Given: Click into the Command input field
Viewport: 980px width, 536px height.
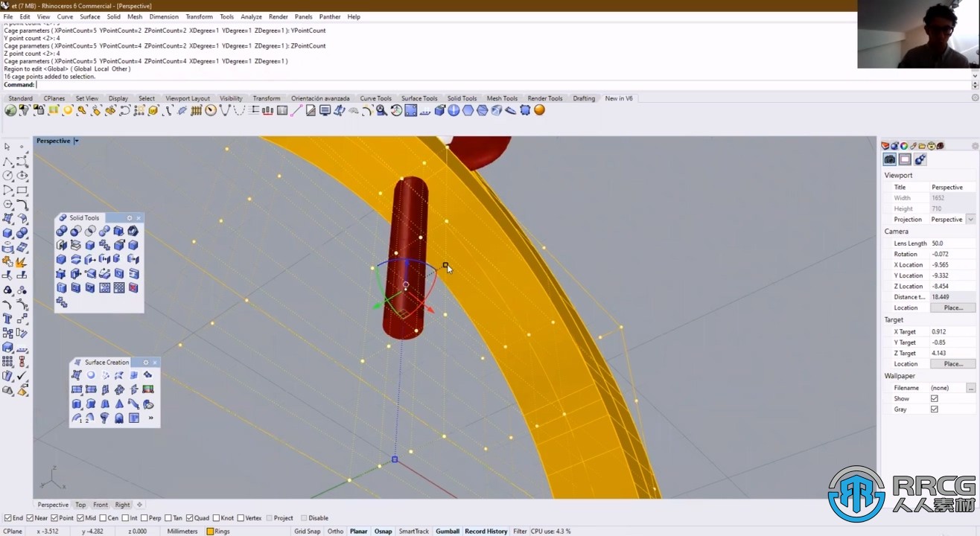Looking at the screenshot, I should (503, 85).
